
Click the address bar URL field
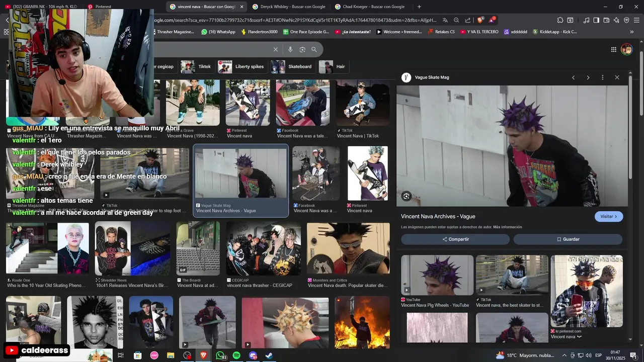[x=294, y=20]
